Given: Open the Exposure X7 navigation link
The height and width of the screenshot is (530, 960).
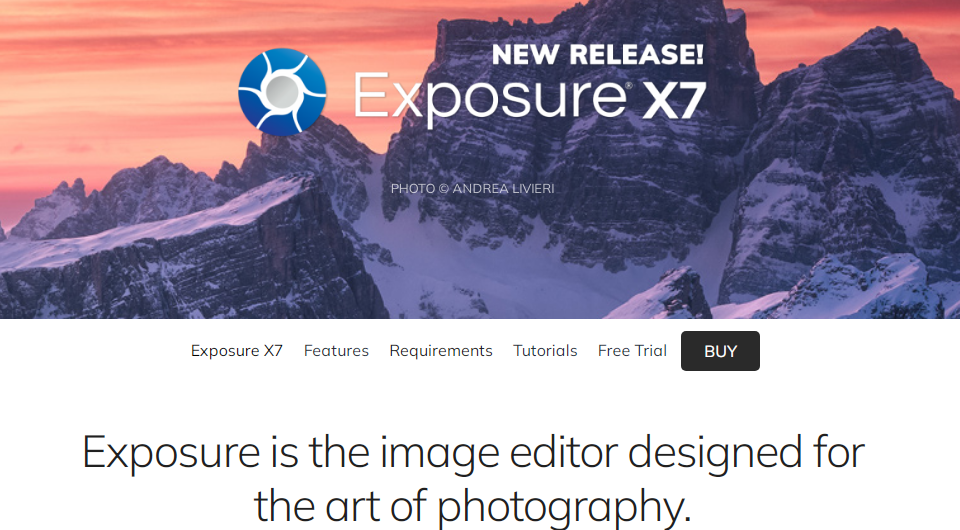Looking at the screenshot, I should pos(237,351).
